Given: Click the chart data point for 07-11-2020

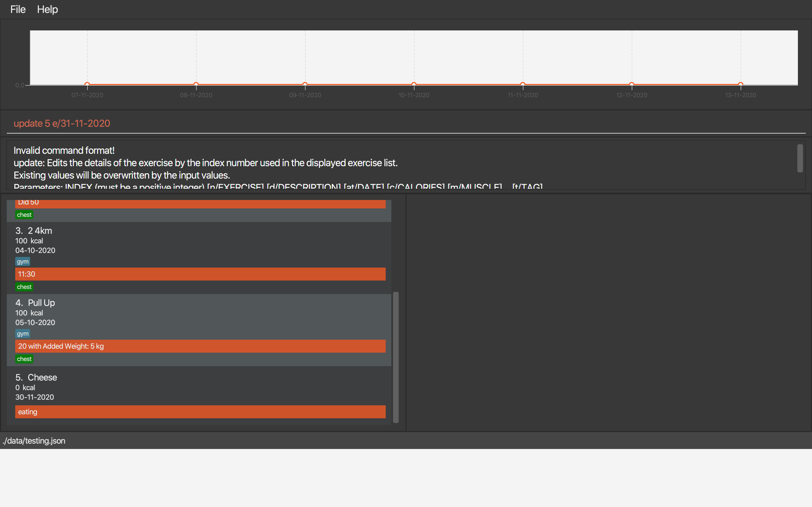Looking at the screenshot, I should coord(87,84).
